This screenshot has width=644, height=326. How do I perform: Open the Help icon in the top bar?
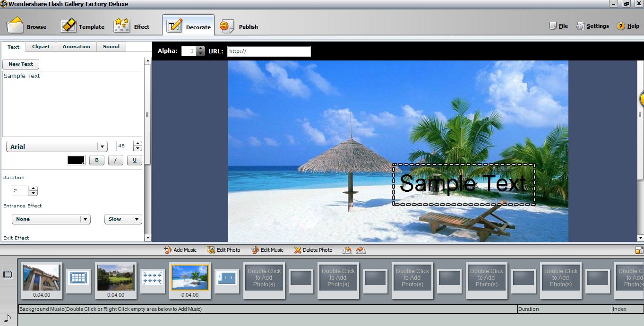pyautogui.click(x=621, y=26)
